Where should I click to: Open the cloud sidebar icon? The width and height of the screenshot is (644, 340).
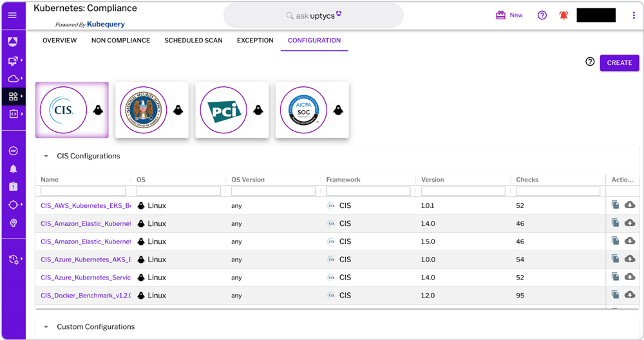13,79
